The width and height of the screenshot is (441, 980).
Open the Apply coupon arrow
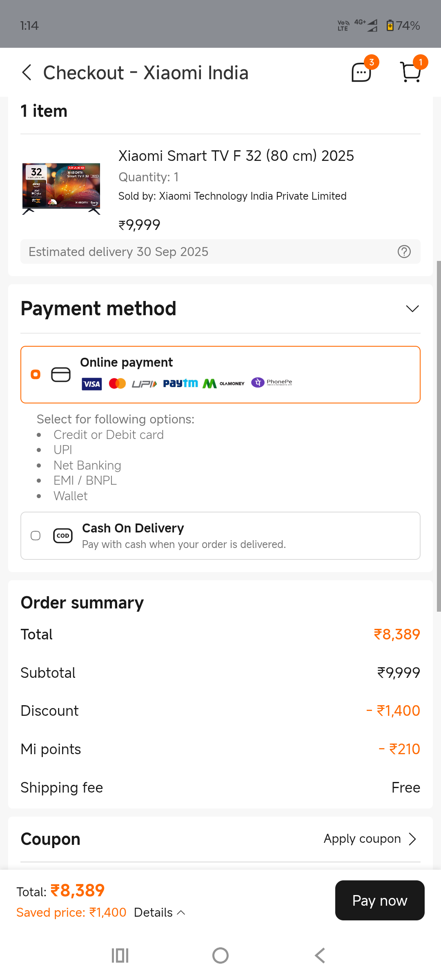(413, 839)
